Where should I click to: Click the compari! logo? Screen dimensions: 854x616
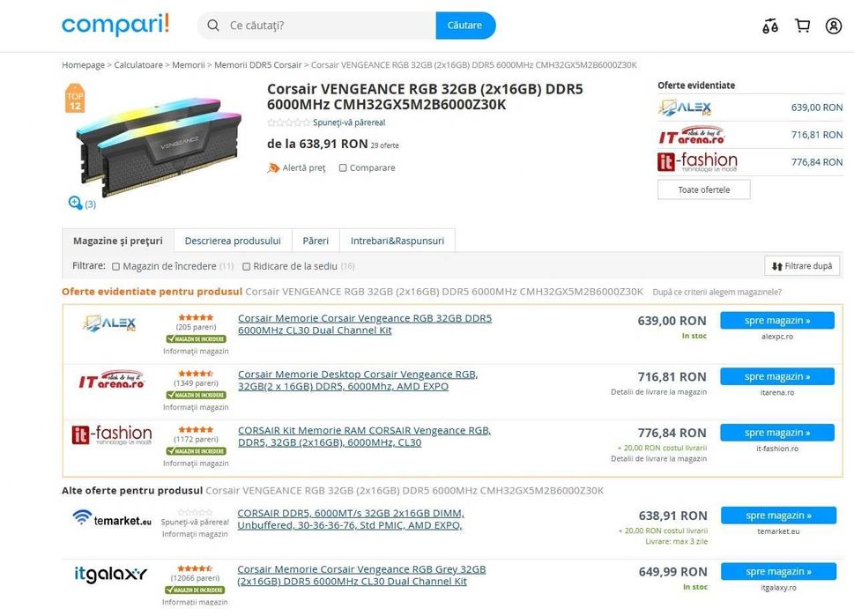115,25
